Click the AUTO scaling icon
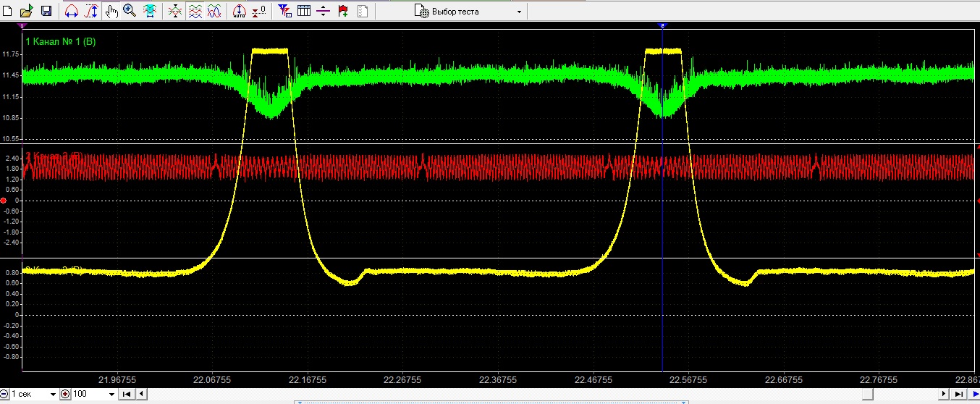This screenshot has width=980, height=404. [240, 11]
